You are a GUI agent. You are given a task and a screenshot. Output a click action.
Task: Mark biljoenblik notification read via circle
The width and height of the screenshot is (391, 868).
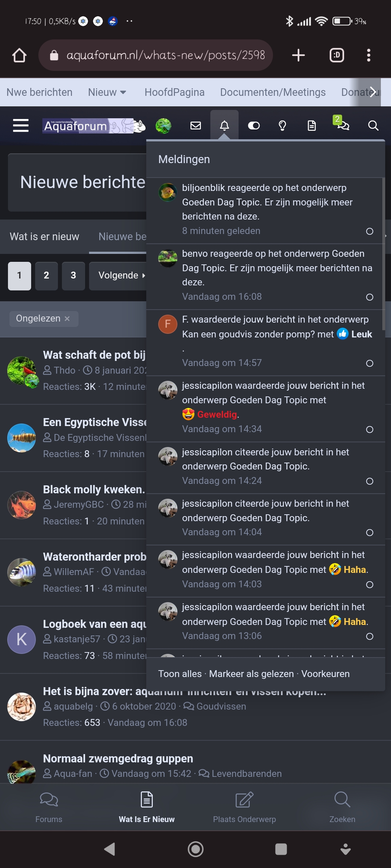pyautogui.click(x=370, y=231)
